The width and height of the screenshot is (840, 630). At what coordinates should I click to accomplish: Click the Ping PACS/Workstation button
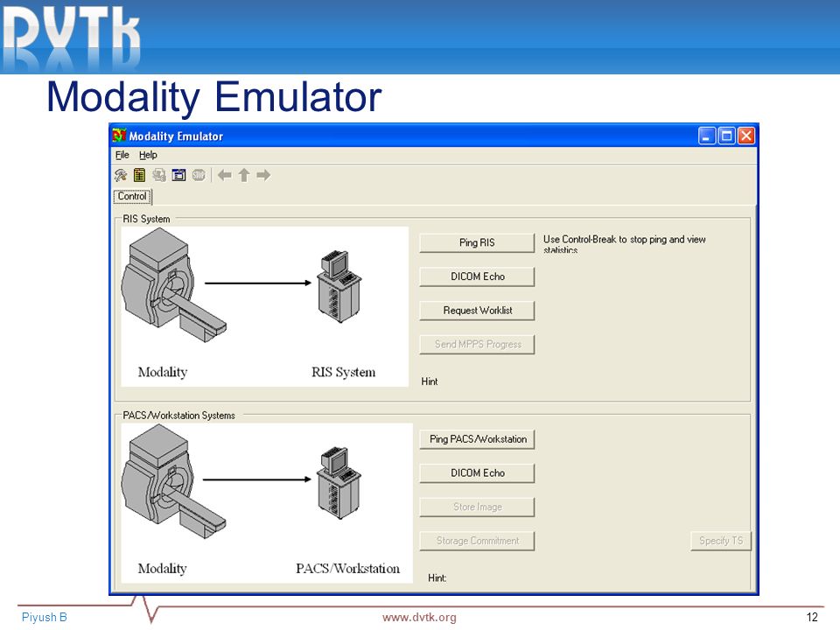point(477,439)
